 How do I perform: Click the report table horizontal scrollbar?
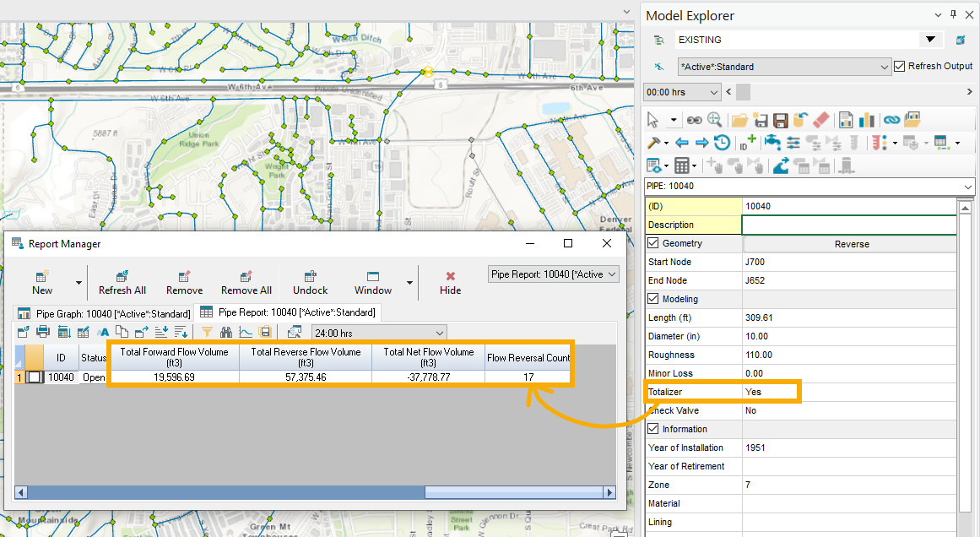coord(314,492)
